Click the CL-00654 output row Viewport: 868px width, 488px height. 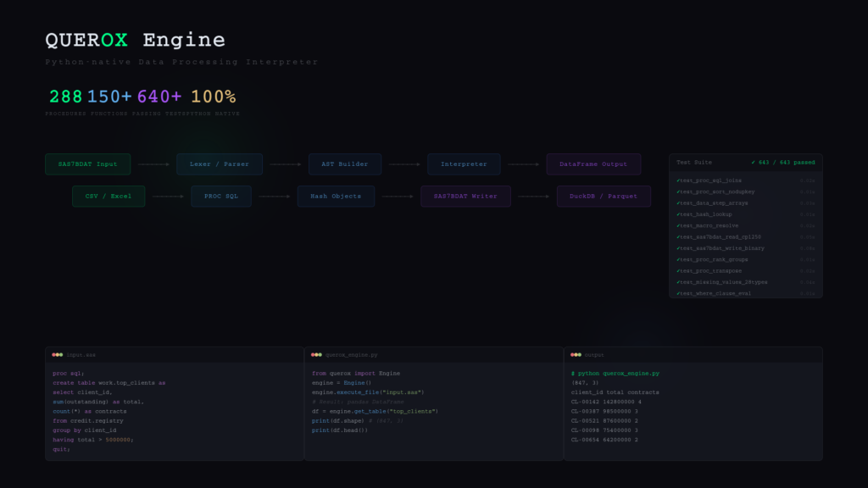(604, 440)
